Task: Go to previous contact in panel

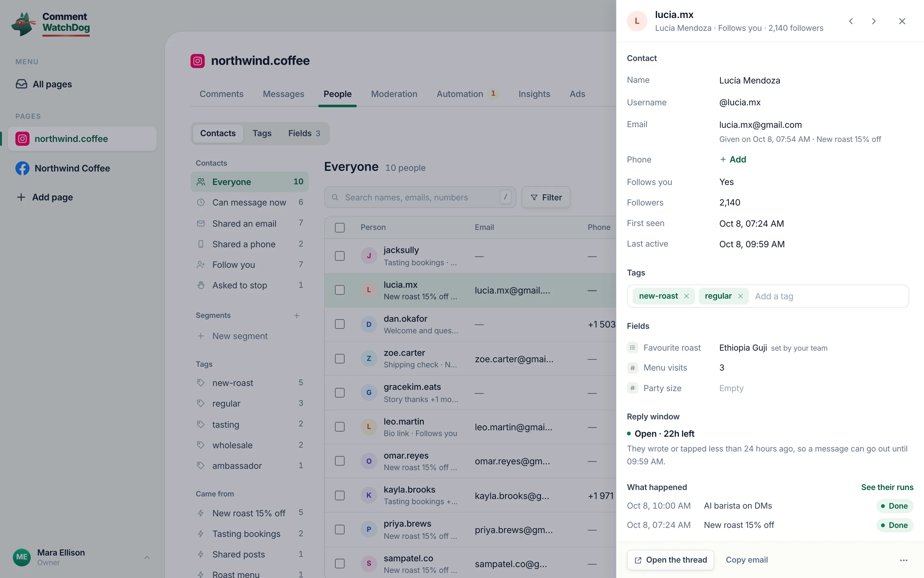Action: tap(851, 21)
